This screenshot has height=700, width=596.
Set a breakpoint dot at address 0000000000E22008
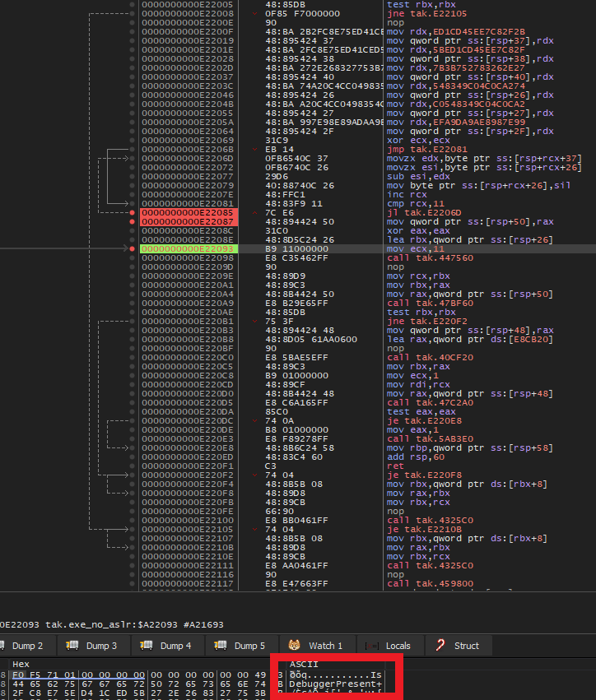coord(132,13)
